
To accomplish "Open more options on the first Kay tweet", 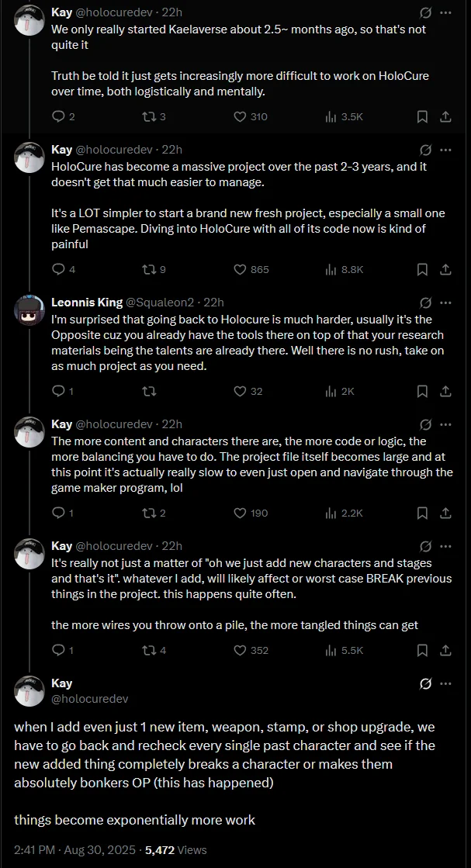I will coord(445,12).
